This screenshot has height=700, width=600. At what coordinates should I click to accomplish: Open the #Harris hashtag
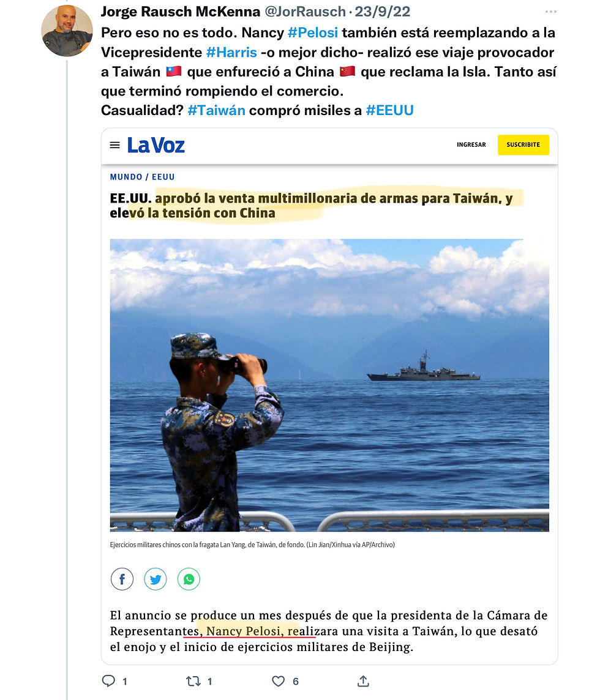tap(231, 52)
